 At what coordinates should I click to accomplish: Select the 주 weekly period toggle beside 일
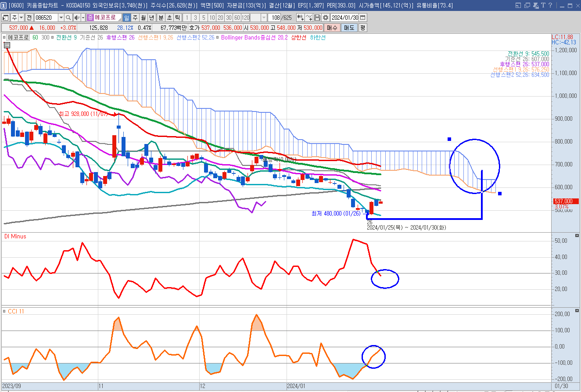click(135, 18)
